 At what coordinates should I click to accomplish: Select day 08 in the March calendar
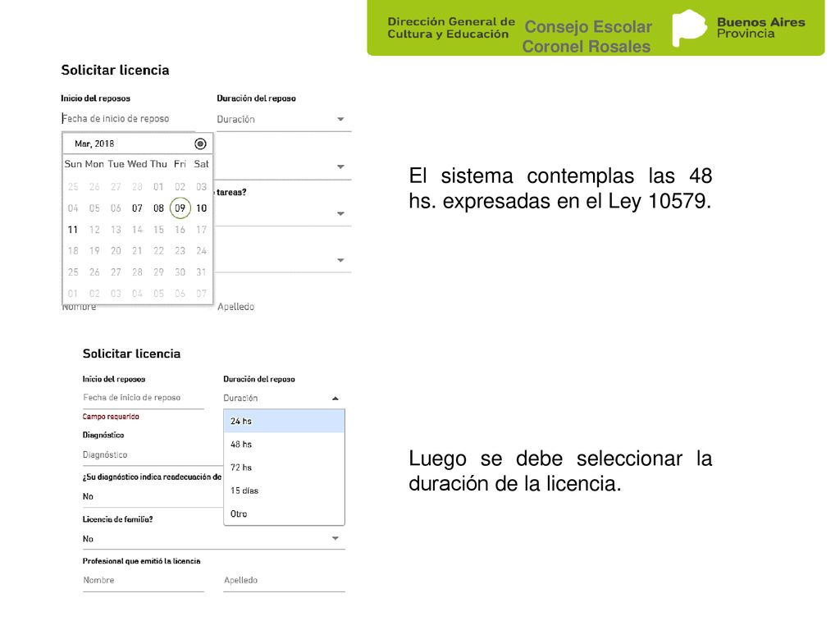158,208
